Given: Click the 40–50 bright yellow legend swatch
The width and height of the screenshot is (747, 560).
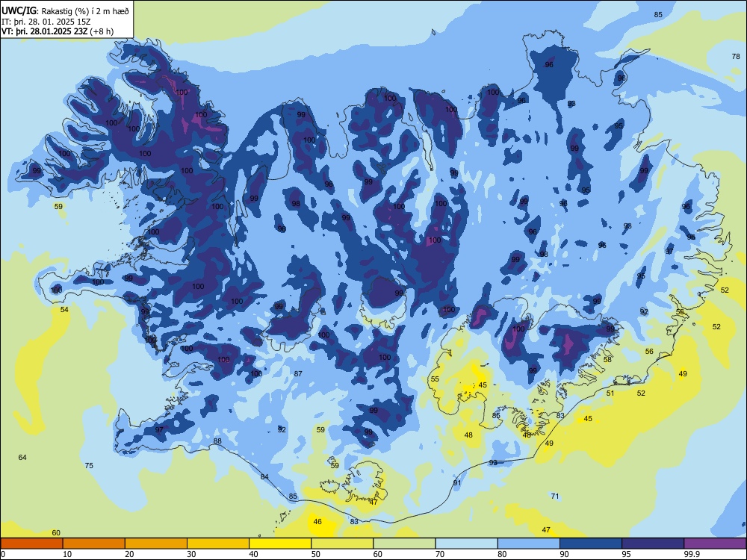Looking at the screenshot, I should click(280, 544).
